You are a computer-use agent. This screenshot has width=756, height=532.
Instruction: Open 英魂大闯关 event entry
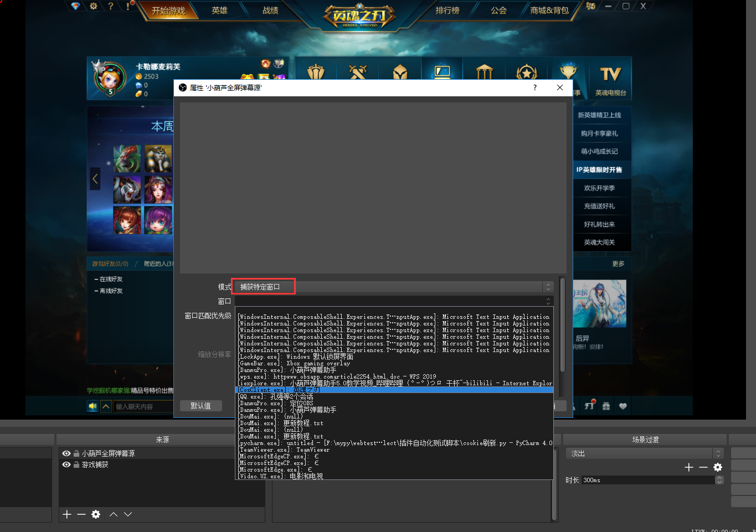pos(599,242)
